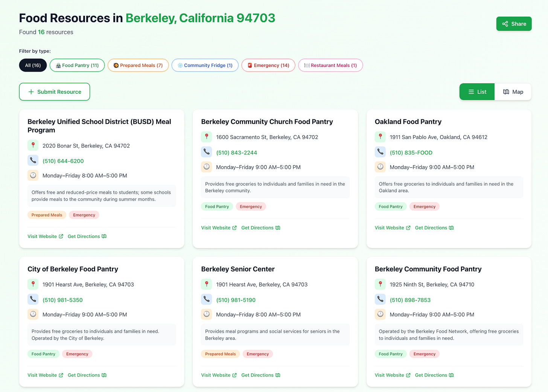
Task: Click the Share button
Action: coord(514,24)
